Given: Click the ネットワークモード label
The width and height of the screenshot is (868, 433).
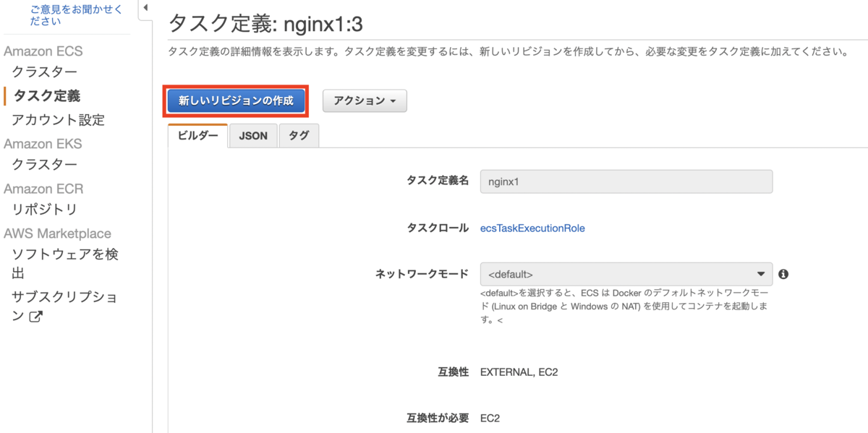Looking at the screenshot, I should (422, 274).
